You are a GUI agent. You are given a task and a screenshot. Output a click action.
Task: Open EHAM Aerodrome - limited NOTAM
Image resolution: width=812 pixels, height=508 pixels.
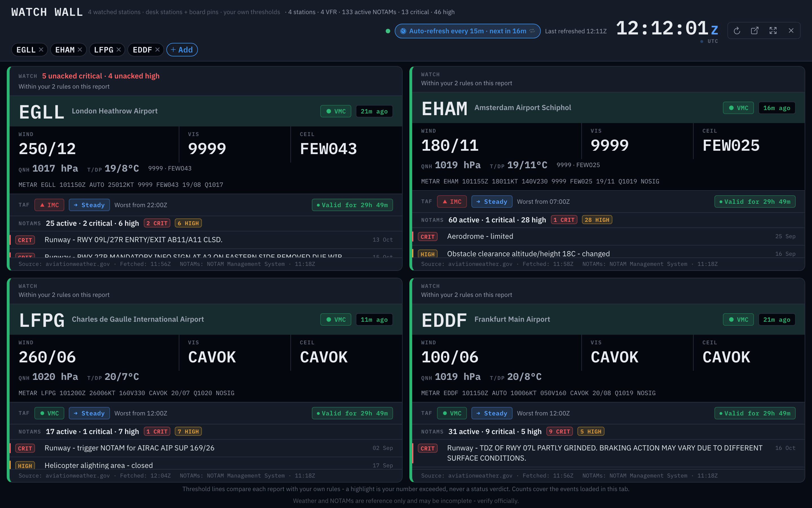pyautogui.click(x=609, y=237)
